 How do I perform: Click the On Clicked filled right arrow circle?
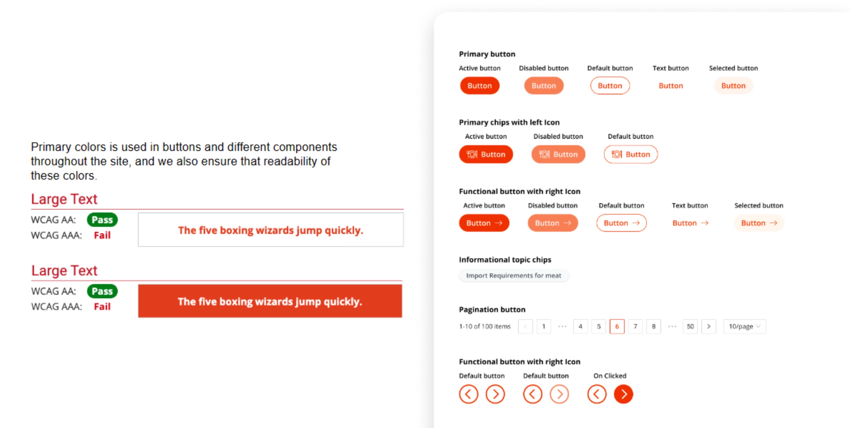623,394
